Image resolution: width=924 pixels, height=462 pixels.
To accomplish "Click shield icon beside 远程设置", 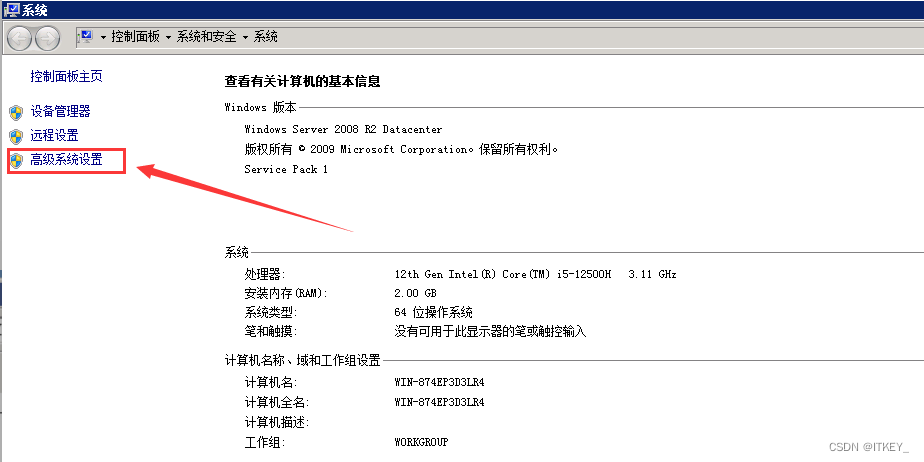I will click(16, 136).
